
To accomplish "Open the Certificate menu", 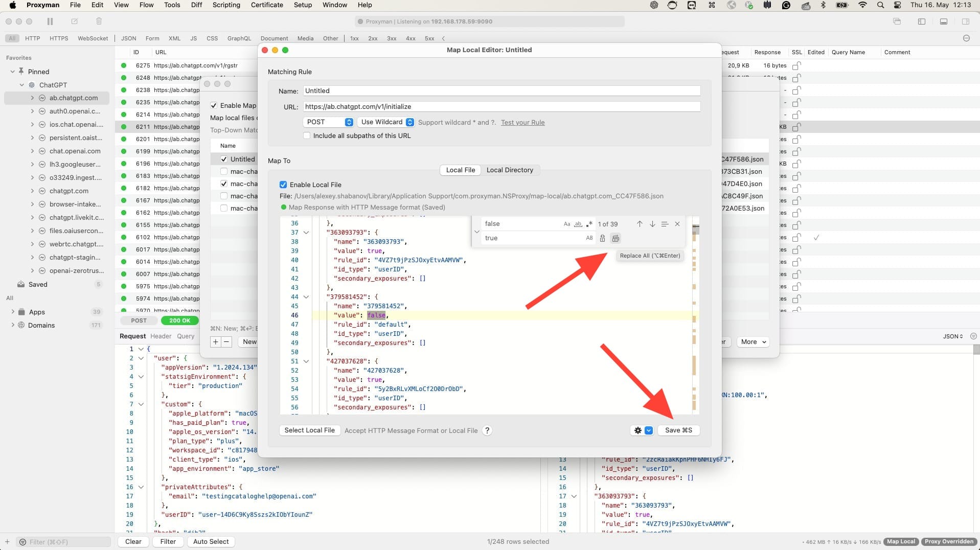I will coord(267,5).
